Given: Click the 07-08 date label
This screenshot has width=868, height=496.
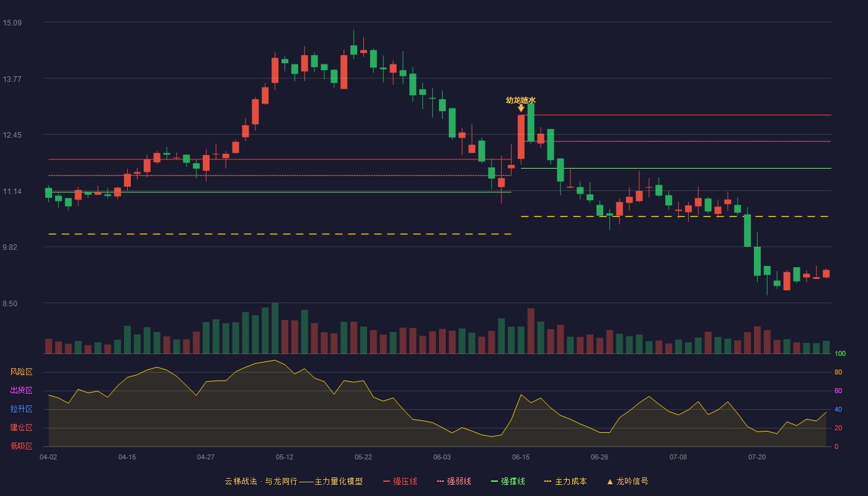Looking at the screenshot, I should pos(678,457).
